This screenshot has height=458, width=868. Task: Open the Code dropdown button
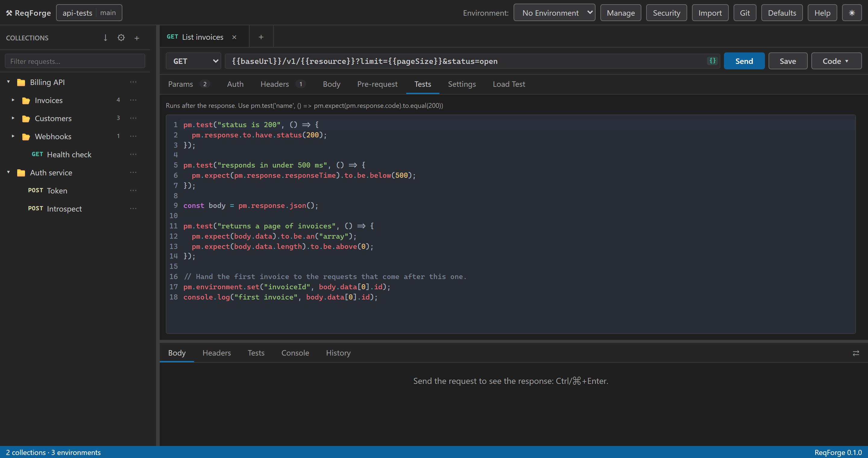click(x=836, y=61)
